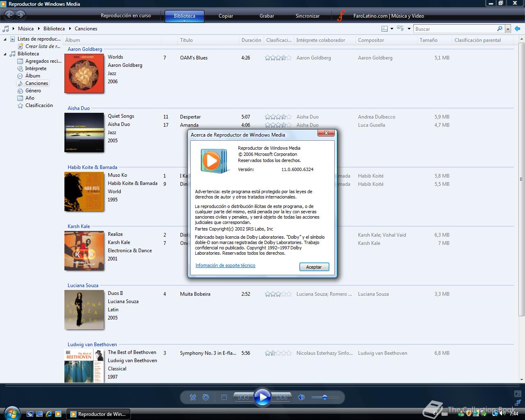Click the Next track button
This screenshot has width=525, height=420.
282,397
